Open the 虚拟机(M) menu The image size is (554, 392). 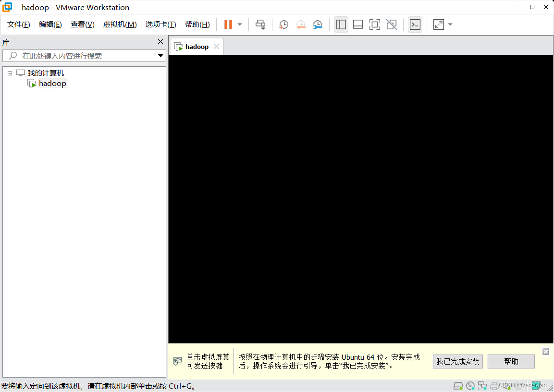[x=120, y=24]
